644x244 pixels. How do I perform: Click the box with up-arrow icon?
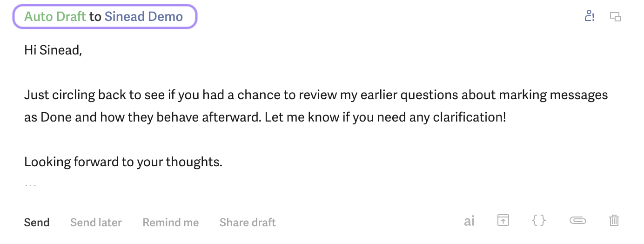(x=503, y=220)
